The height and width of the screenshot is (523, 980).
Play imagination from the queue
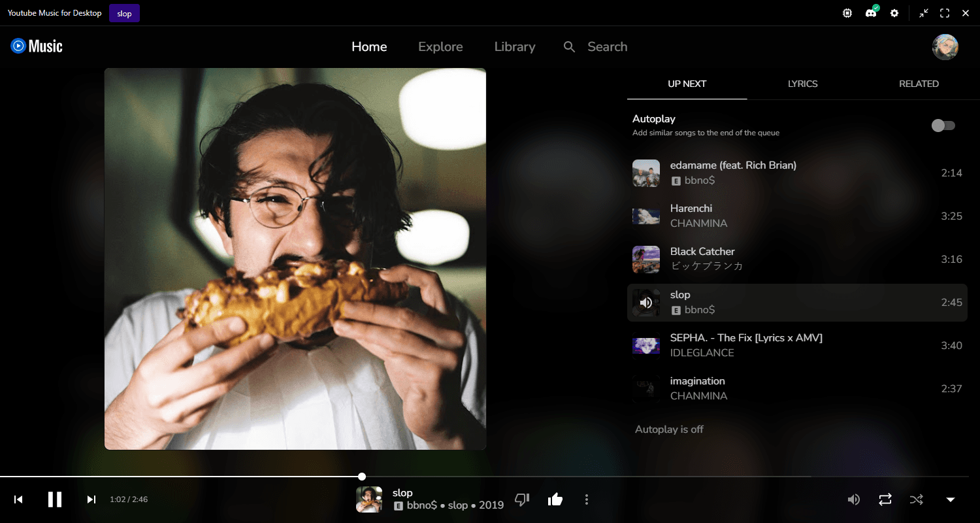797,389
